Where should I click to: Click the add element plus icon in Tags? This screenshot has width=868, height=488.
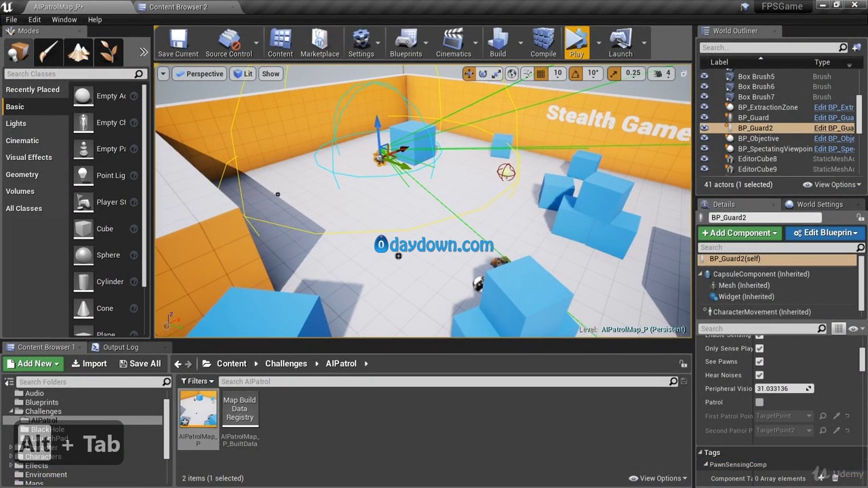click(821, 478)
